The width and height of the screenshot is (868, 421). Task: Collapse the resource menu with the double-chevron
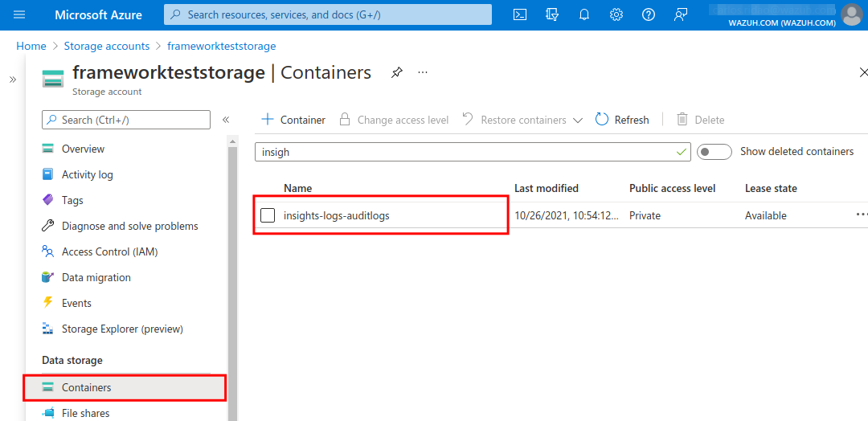[x=226, y=120]
